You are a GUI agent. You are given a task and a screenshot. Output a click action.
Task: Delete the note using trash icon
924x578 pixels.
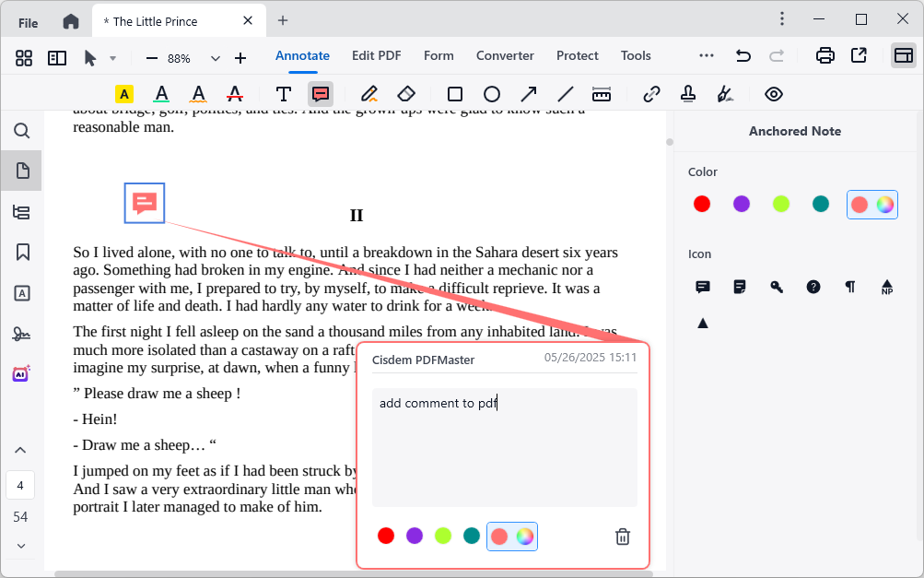623,537
